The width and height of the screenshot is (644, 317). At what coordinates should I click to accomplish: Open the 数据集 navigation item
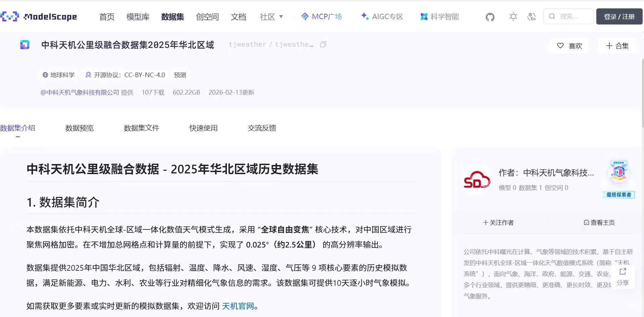point(173,16)
